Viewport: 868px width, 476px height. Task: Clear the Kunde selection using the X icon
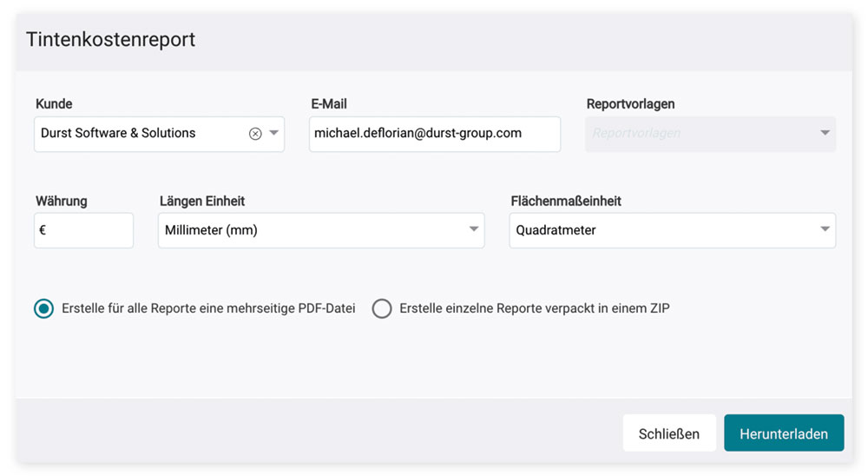pyautogui.click(x=255, y=134)
